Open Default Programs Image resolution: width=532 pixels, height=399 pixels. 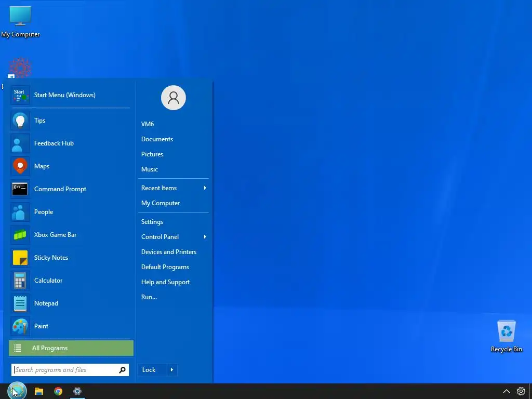coord(165,267)
